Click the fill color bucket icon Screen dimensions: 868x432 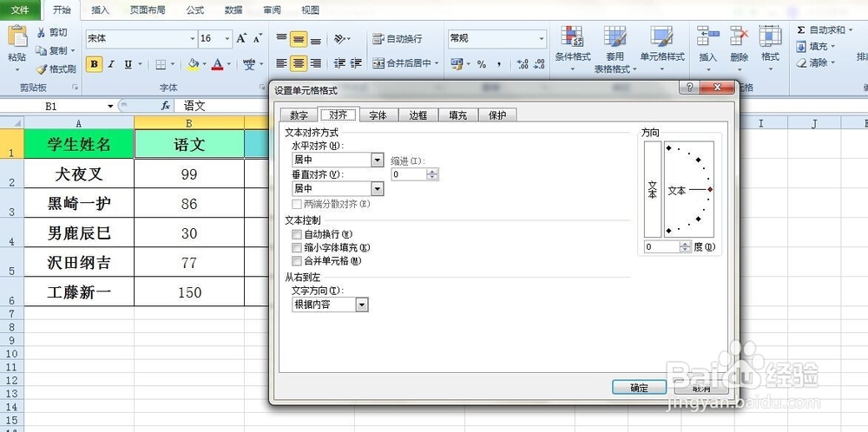(193, 64)
